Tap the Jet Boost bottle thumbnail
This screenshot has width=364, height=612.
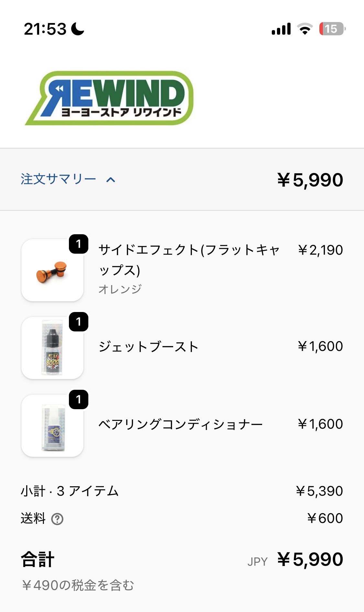(52, 348)
